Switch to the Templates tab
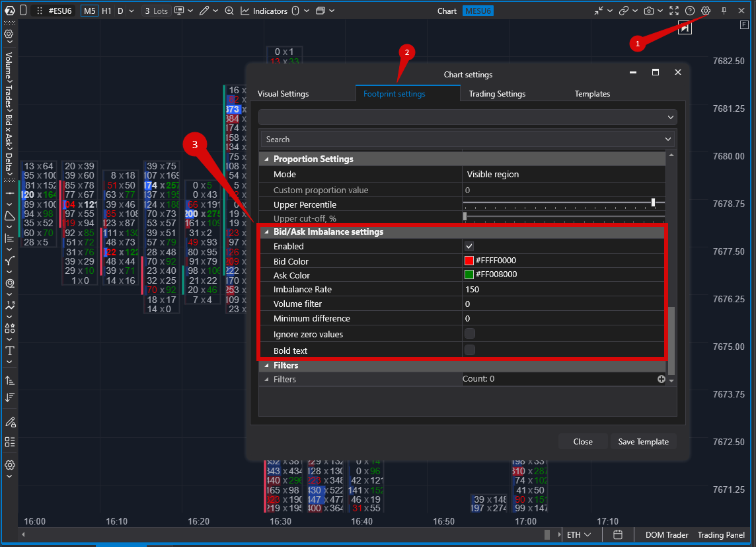The image size is (756, 547). 592,93
